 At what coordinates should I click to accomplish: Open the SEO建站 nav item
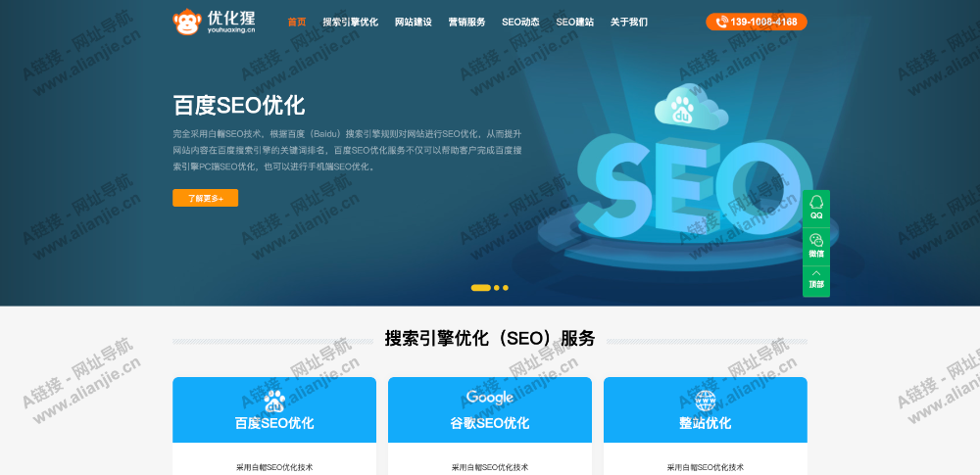tap(575, 22)
